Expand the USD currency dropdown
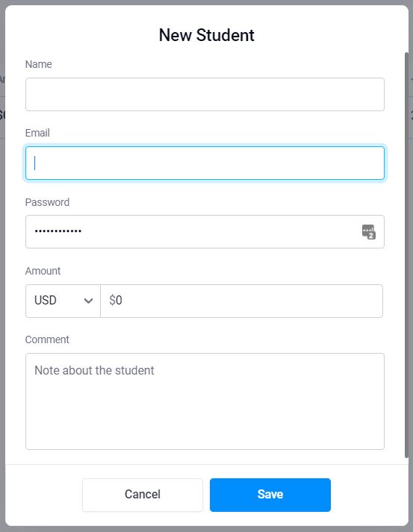This screenshot has width=413, height=532. pyautogui.click(x=63, y=301)
